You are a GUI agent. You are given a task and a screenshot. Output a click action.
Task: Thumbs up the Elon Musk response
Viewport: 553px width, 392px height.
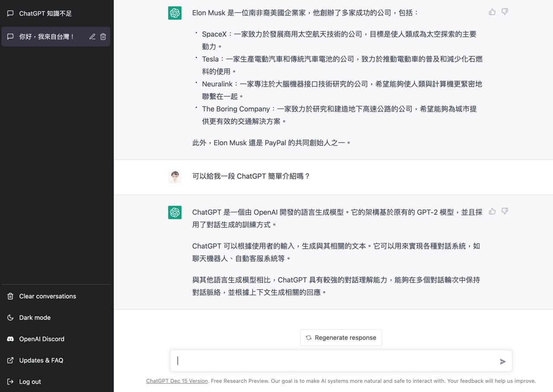coord(492,12)
